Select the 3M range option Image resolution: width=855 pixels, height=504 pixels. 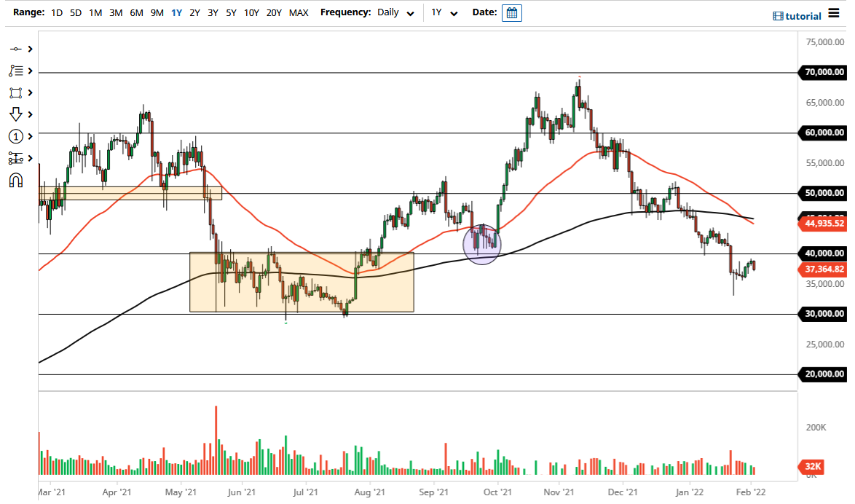pos(115,12)
